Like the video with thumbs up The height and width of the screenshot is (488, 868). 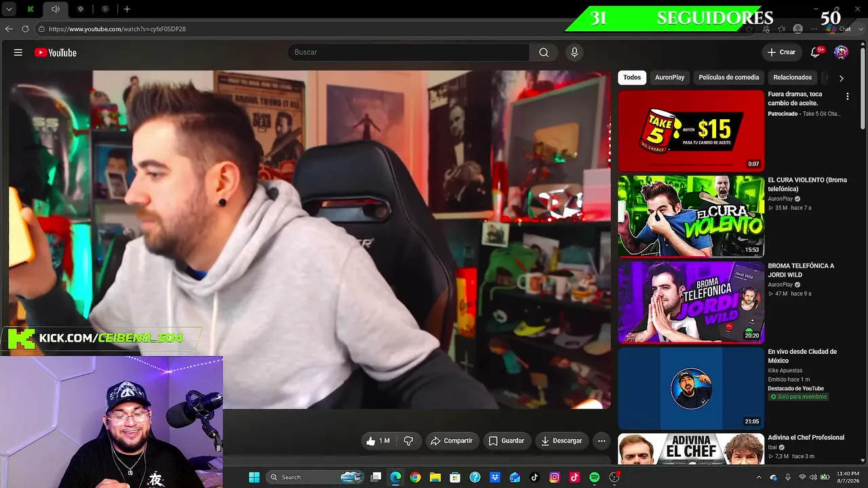click(x=378, y=441)
